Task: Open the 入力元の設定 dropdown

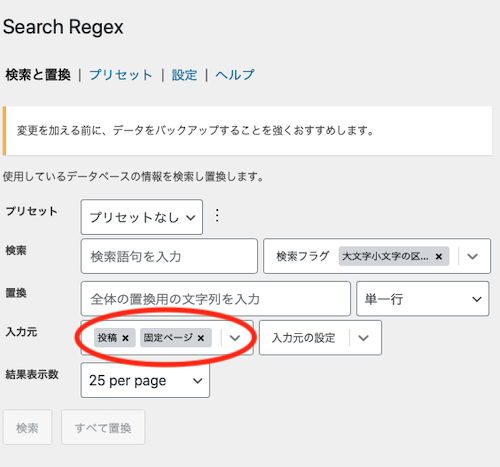Action: [320, 338]
